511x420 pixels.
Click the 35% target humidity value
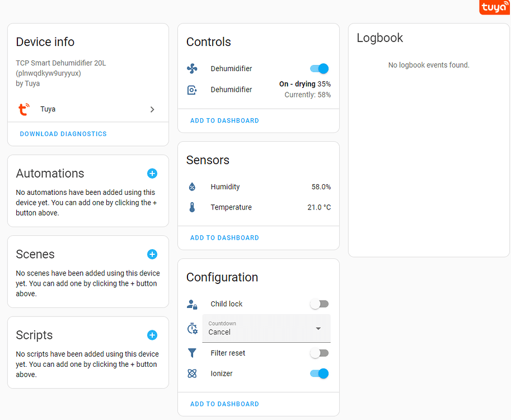coord(324,83)
